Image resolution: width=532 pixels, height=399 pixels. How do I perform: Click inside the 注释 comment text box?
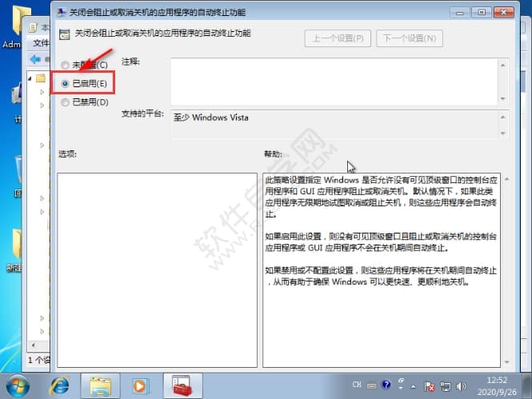coord(336,80)
